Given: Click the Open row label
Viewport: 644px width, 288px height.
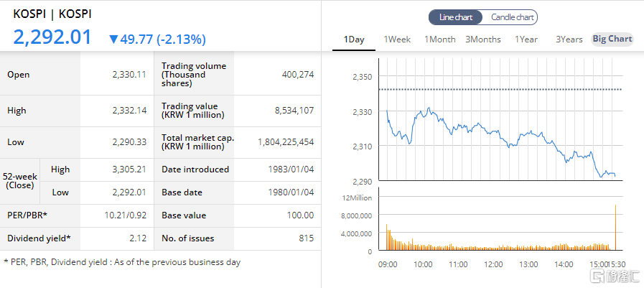Looking at the screenshot, I should pyautogui.click(x=19, y=75).
